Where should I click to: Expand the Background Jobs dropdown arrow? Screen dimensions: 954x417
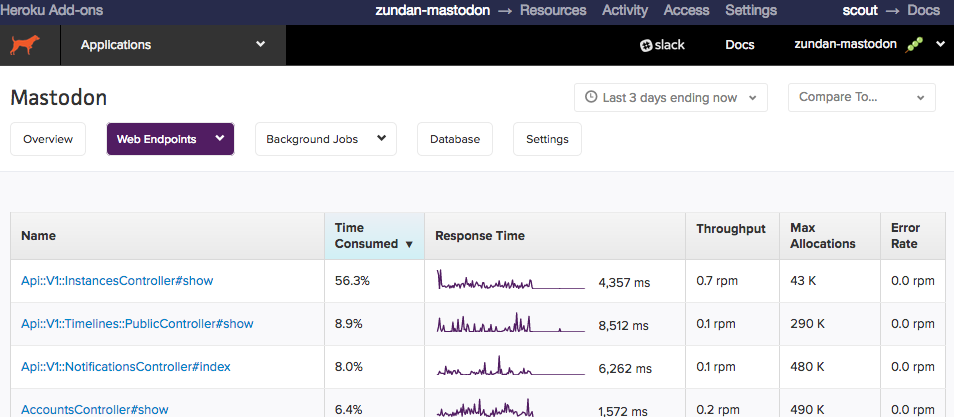coord(381,138)
